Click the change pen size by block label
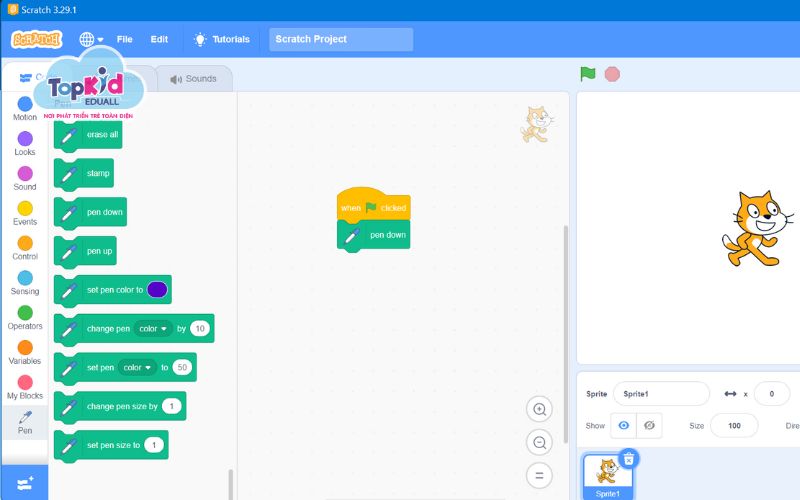 click(122, 406)
